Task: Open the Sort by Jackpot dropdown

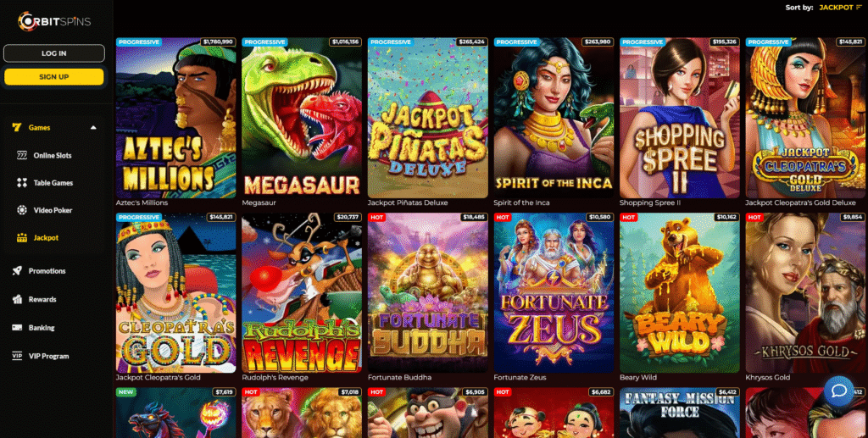Action: pos(840,8)
